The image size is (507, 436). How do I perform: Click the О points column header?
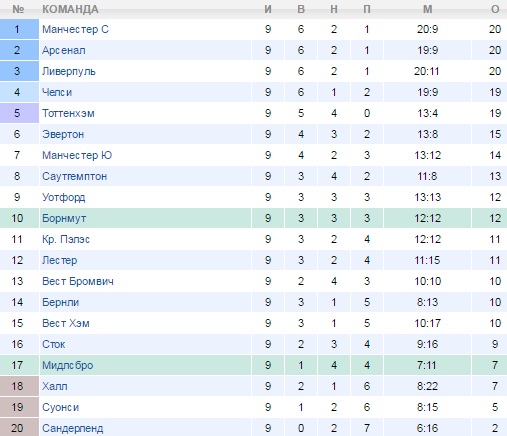pyautogui.click(x=495, y=9)
